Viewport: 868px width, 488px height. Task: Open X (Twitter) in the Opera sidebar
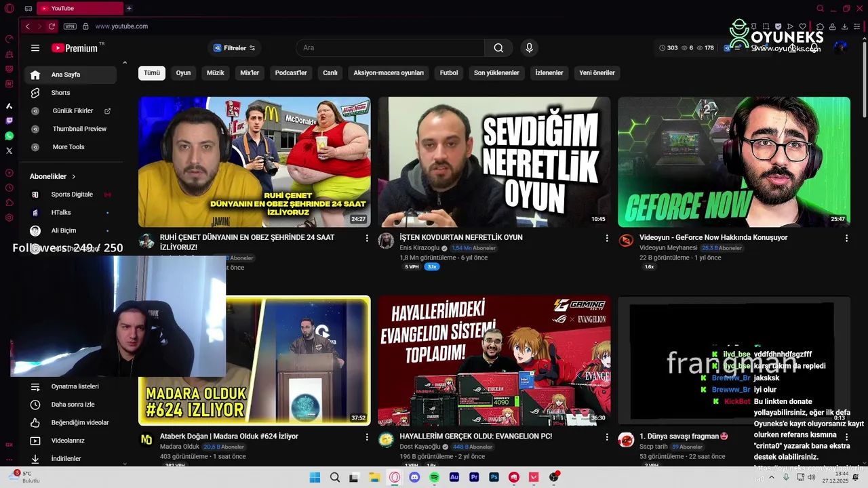pyautogui.click(x=9, y=151)
